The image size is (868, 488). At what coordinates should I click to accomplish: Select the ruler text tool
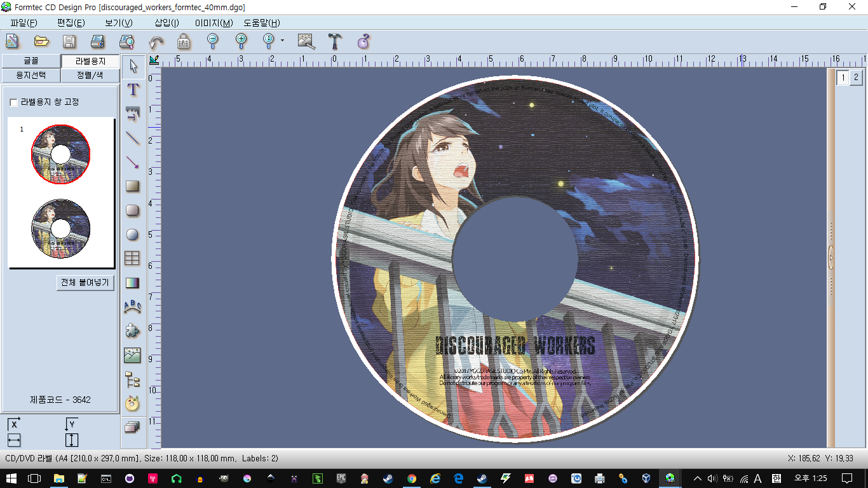pyautogui.click(x=133, y=113)
